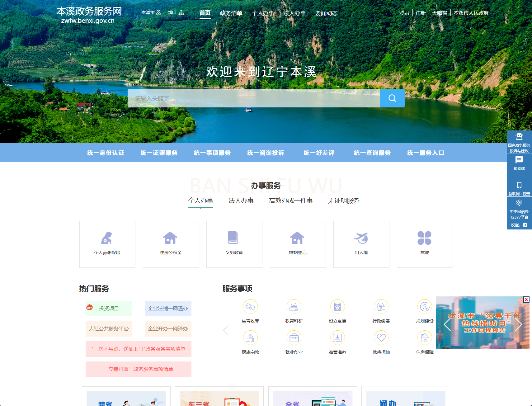
Task: Open the 企业注销一网通办 service
Action: (x=167, y=308)
